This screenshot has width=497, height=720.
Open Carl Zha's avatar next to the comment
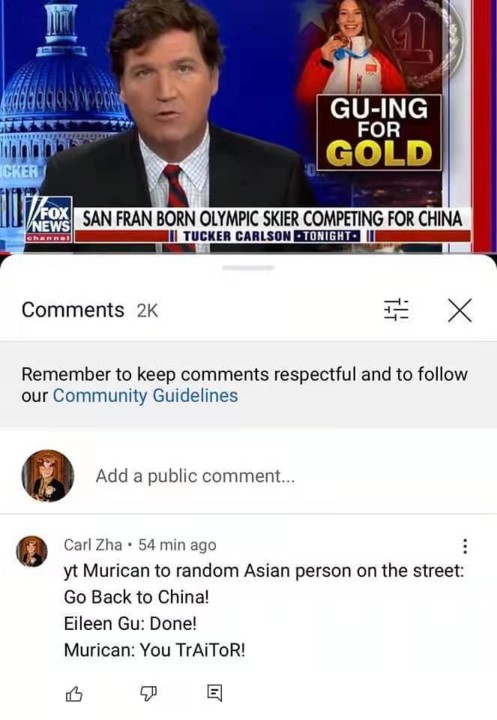pyautogui.click(x=32, y=551)
